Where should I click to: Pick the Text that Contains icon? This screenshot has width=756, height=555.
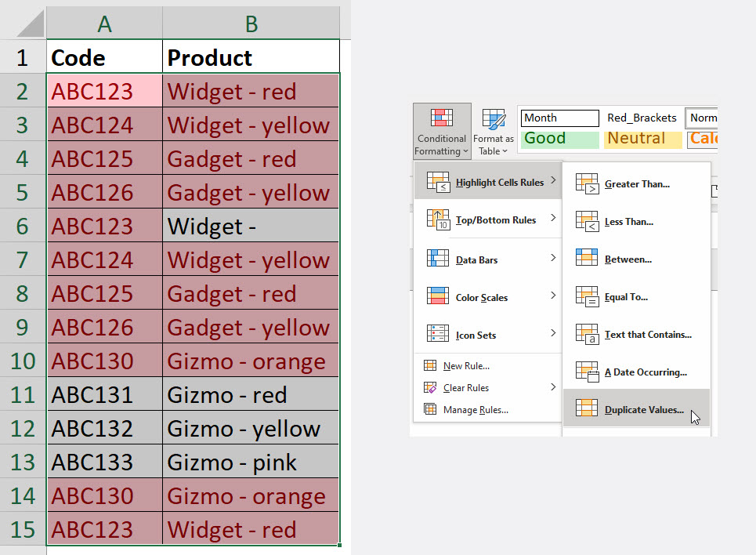[x=587, y=334]
